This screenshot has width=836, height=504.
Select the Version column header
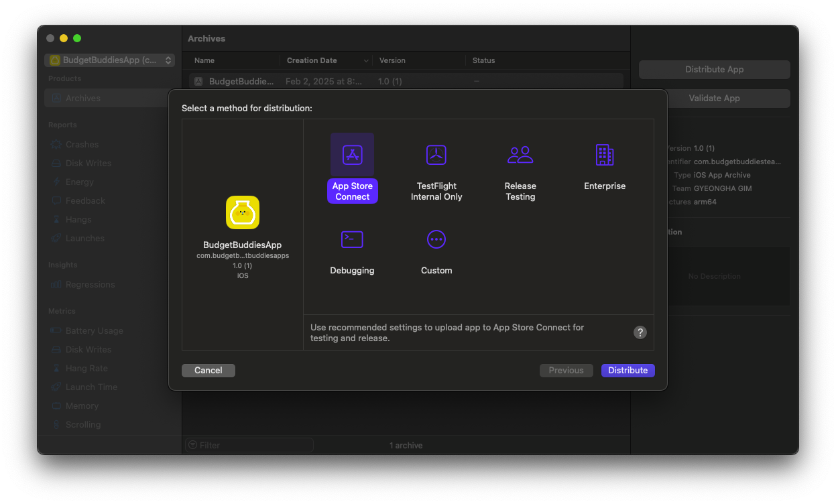point(392,61)
